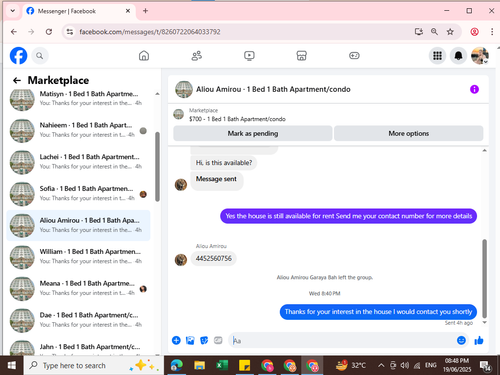
Task: Go to the Home feed icon
Action: pyautogui.click(x=144, y=56)
